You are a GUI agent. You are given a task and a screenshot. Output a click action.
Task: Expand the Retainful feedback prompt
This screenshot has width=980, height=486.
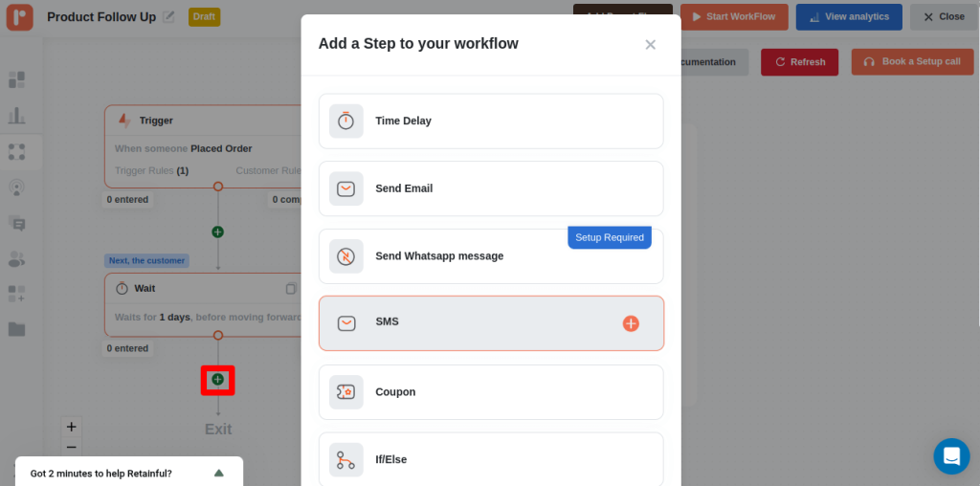218,473
